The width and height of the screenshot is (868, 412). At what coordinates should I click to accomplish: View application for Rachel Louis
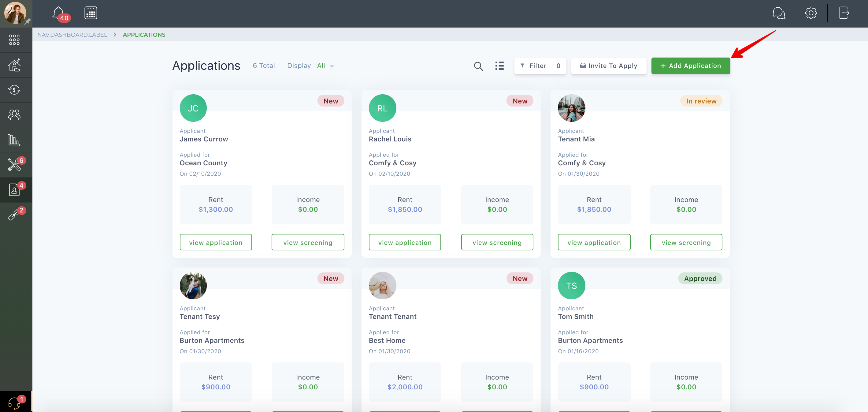click(405, 242)
